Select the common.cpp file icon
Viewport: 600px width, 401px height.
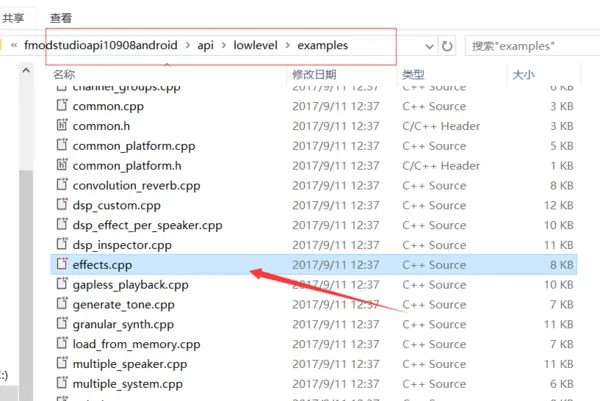pos(62,105)
